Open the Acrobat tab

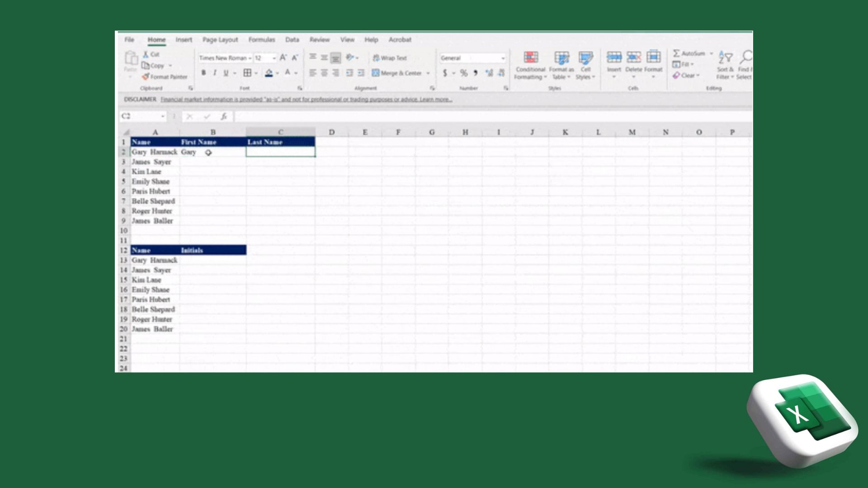click(x=400, y=40)
